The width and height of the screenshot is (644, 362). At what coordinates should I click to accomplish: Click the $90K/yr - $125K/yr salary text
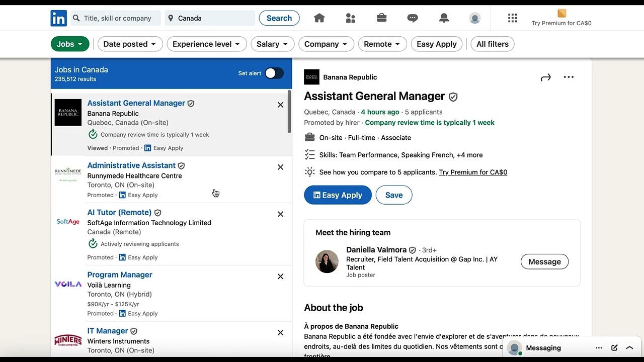pyautogui.click(x=113, y=304)
